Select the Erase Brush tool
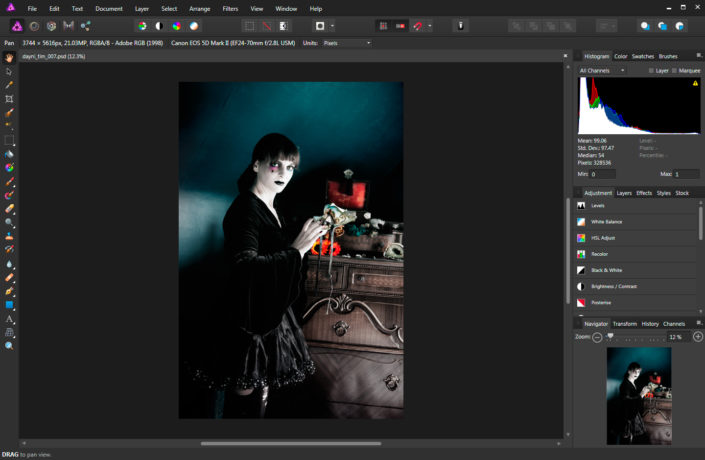This screenshot has height=460, width=705. click(9, 209)
